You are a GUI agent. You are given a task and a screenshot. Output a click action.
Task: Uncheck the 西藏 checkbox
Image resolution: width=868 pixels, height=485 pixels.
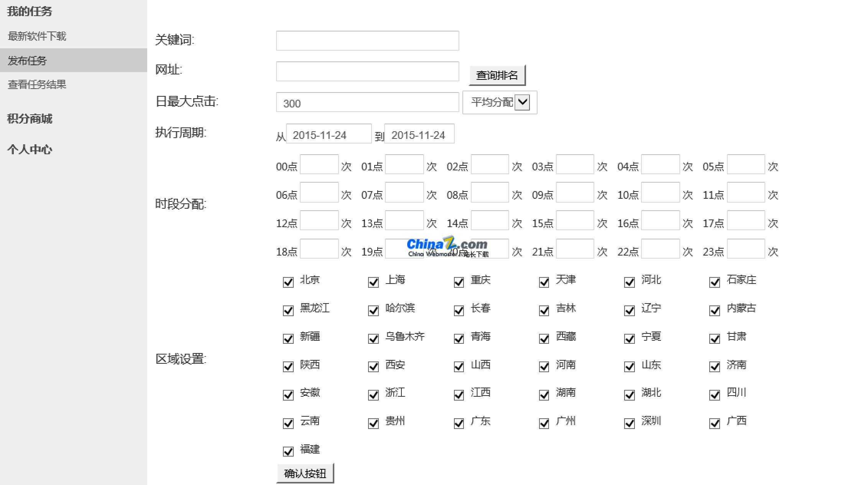(x=544, y=339)
